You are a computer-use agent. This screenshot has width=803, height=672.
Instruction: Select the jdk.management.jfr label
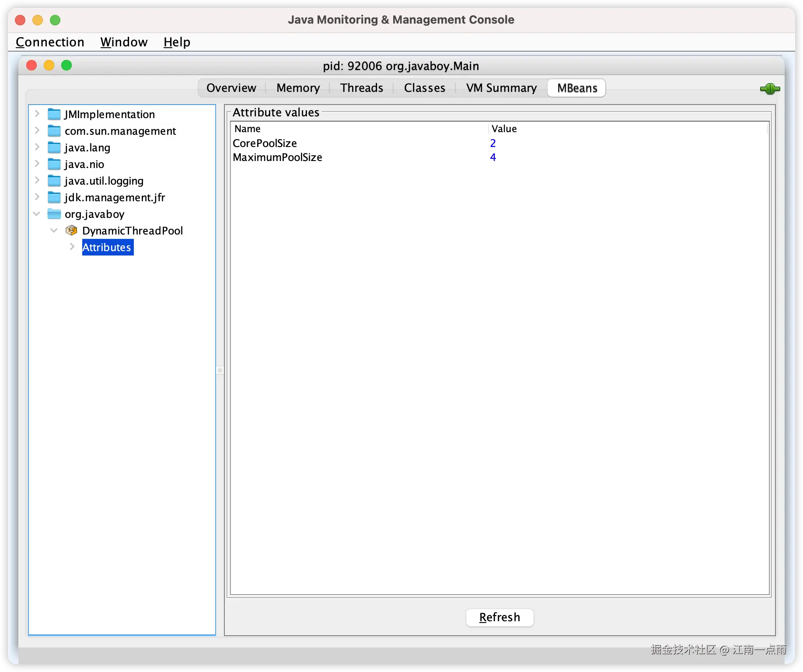[115, 197]
